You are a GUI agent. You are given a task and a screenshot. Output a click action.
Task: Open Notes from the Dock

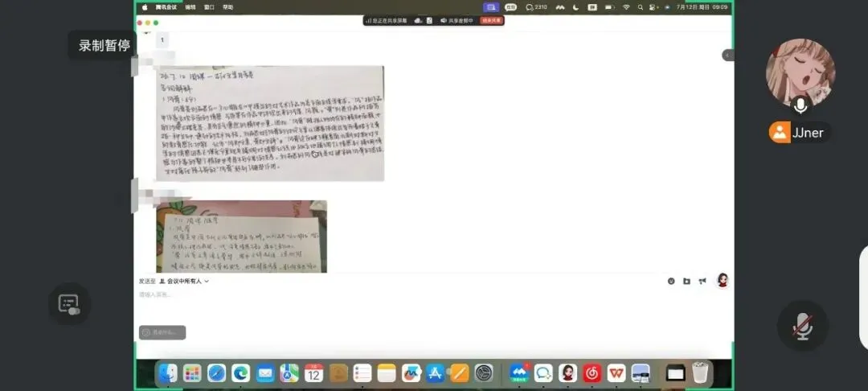point(387,373)
